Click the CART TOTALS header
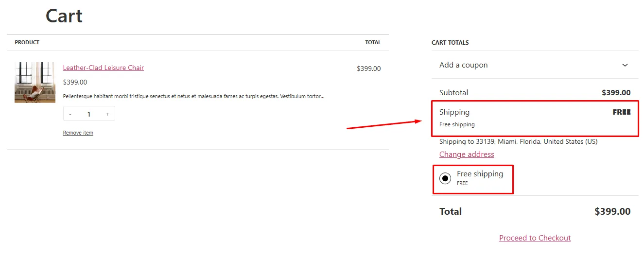The width and height of the screenshot is (644, 257). tap(450, 43)
